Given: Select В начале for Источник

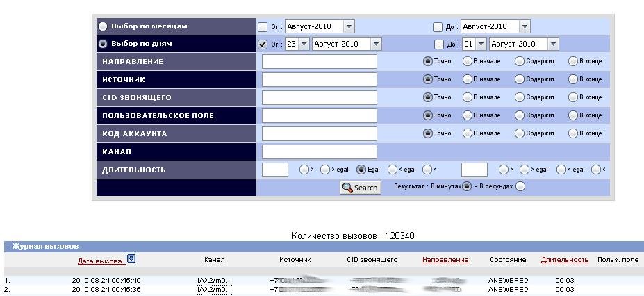Looking at the screenshot, I should 468,79.
